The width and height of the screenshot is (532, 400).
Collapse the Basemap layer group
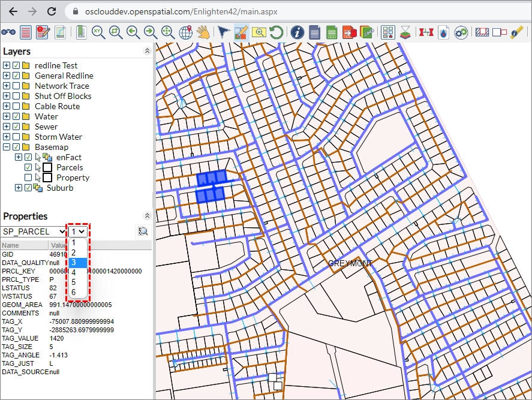click(7, 147)
